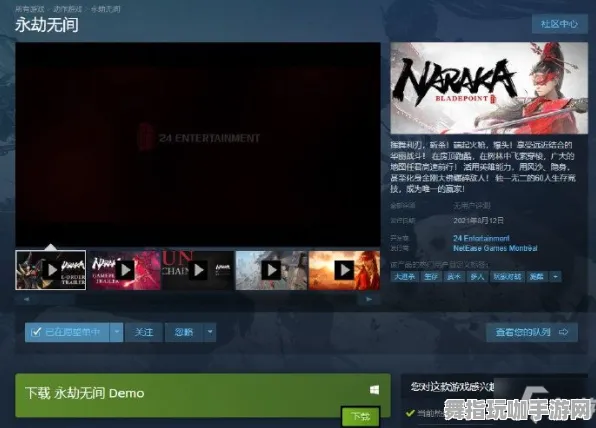Select the sixth tag before the plus button
This screenshot has width=596, height=428.
click(x=537, y=277)
